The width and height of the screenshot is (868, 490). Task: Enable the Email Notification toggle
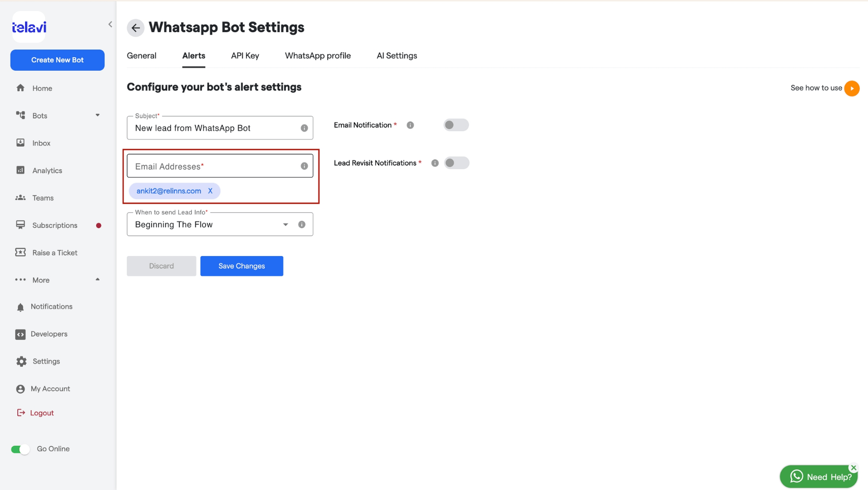(x=456, y=125)
